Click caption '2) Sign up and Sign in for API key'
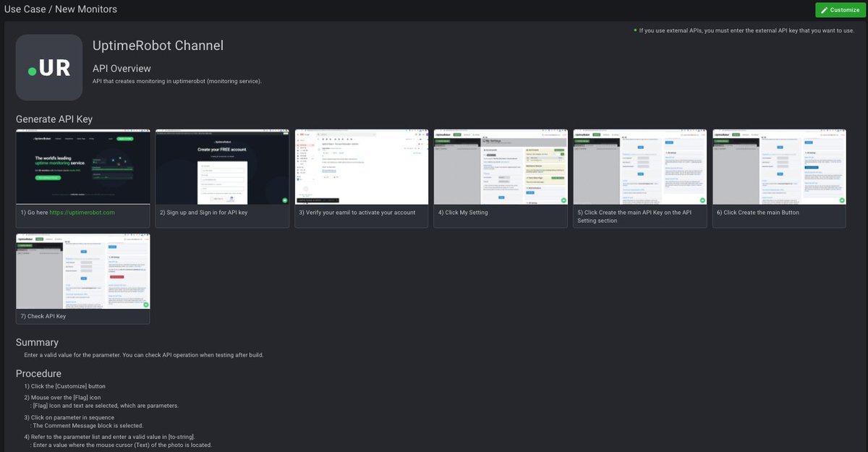The width and height of the screenshot is (868, 452). click(204, 213)
